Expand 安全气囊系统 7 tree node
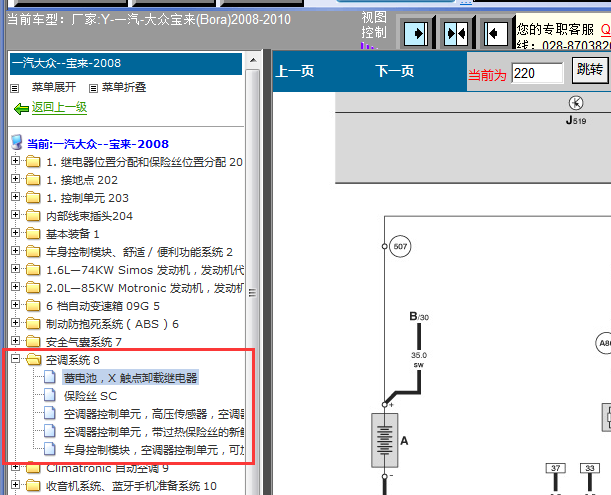Viewport: 611px width, 495px height. tap(15, 341)
